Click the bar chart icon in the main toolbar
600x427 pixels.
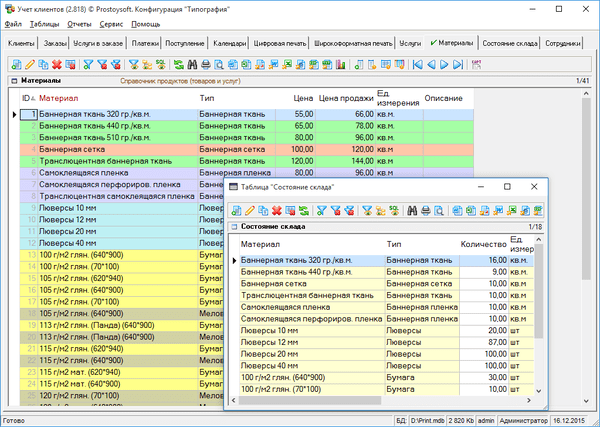[341, 65]
